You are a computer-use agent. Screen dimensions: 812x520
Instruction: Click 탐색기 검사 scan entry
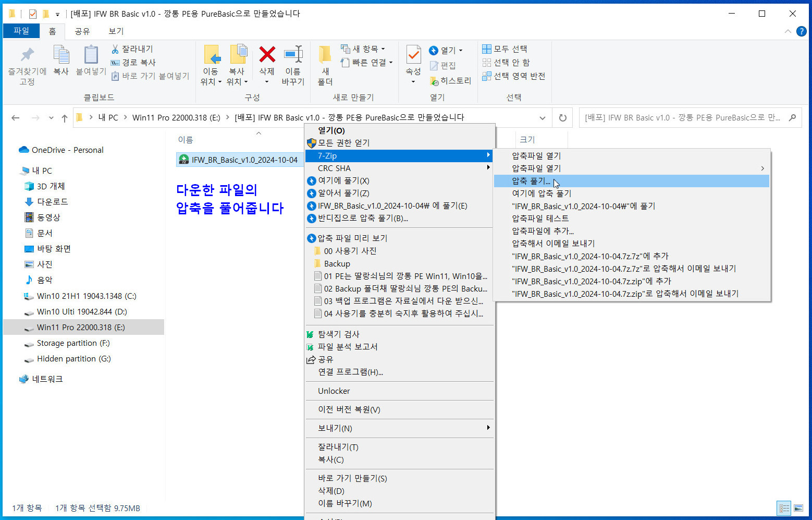[x=399, y=334]
